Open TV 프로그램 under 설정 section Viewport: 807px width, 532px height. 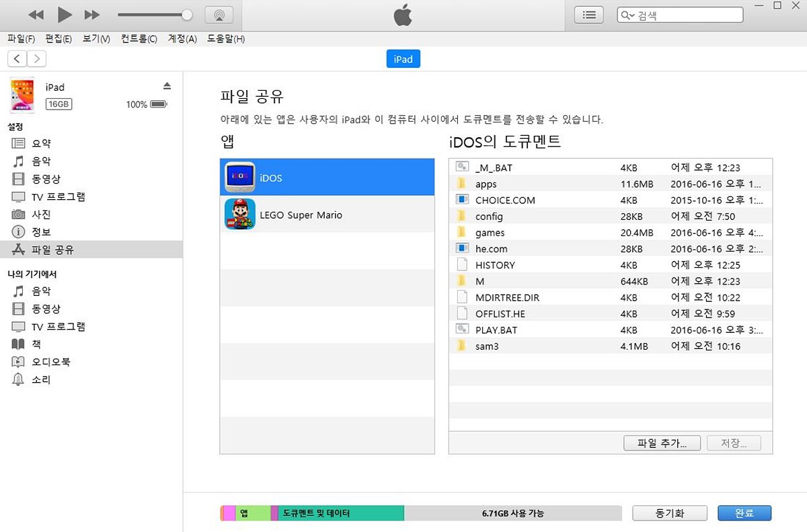(x=91, y=197)
